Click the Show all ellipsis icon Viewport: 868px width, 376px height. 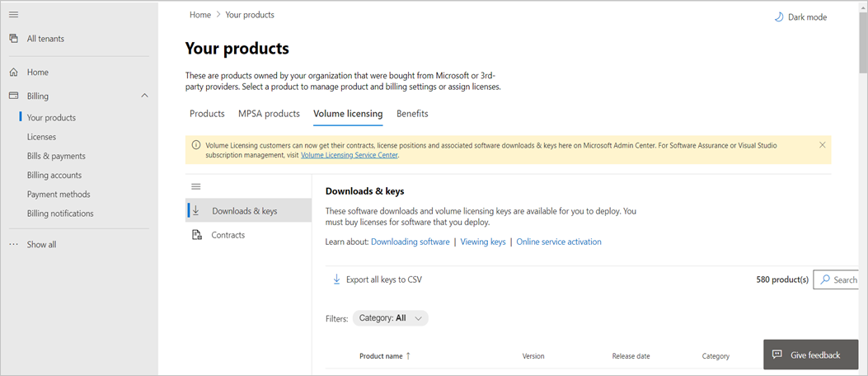tap(14, 244)
